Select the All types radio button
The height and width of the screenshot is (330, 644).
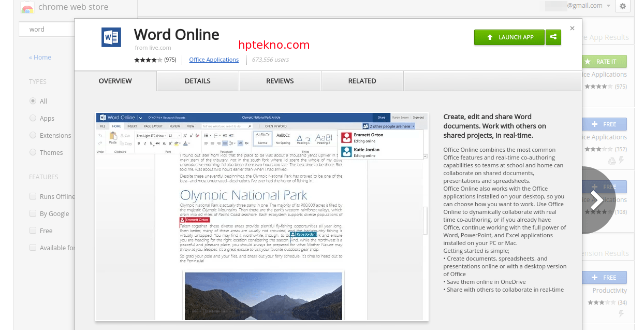[33, 101]
